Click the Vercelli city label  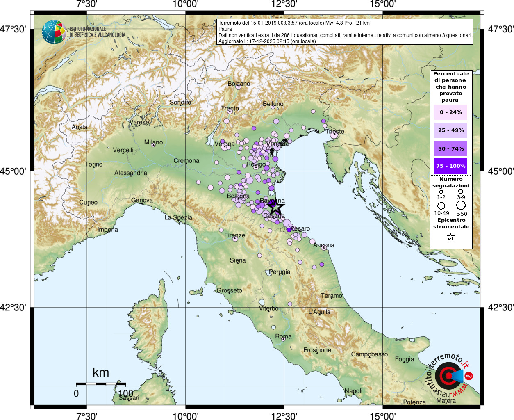click(123, 150)
